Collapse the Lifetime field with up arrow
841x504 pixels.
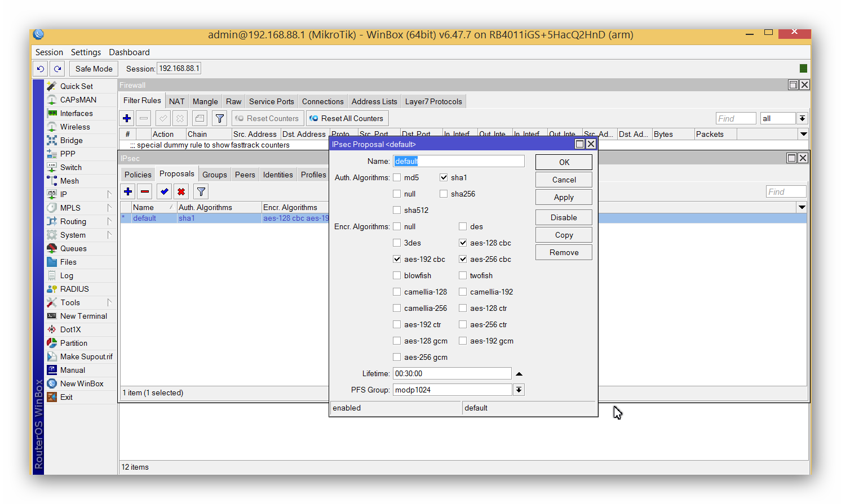519,373
